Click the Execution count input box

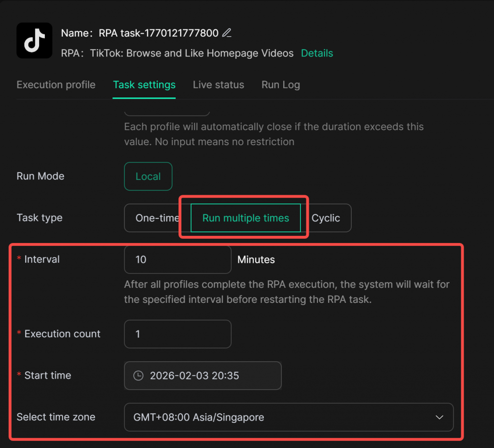177,334
